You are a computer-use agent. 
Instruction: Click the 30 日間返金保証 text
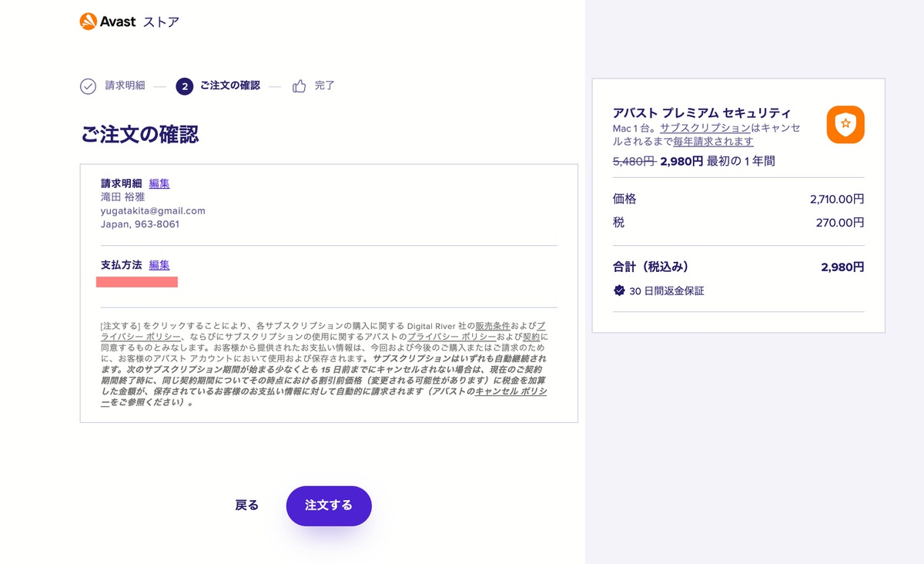[x=667, y=291]
